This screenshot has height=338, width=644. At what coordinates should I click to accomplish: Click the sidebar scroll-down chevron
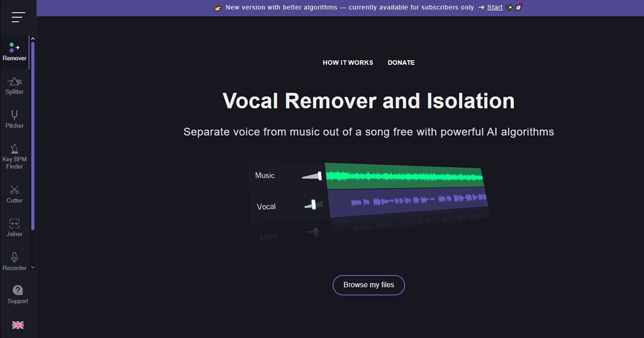[x=33, y=267]
